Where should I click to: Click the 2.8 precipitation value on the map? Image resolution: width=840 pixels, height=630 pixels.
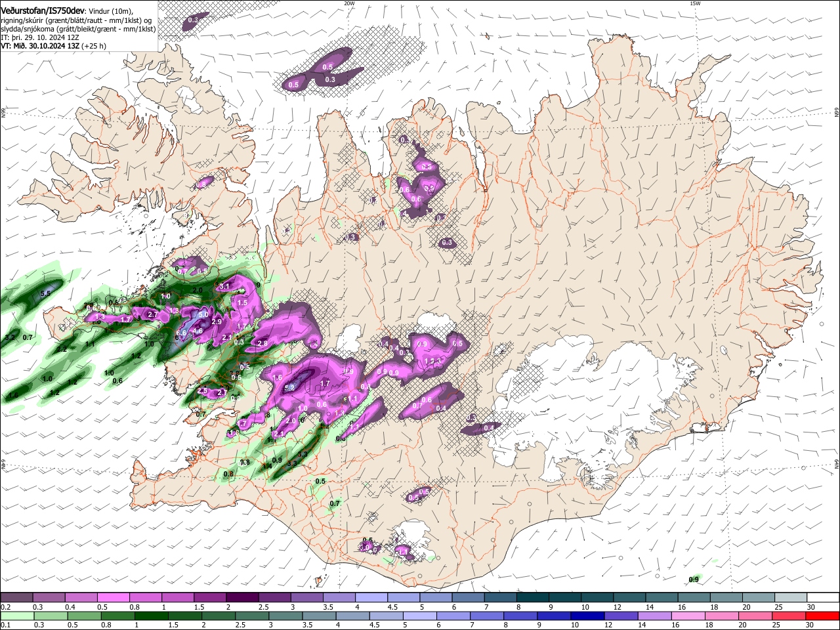tap(262, 343)
